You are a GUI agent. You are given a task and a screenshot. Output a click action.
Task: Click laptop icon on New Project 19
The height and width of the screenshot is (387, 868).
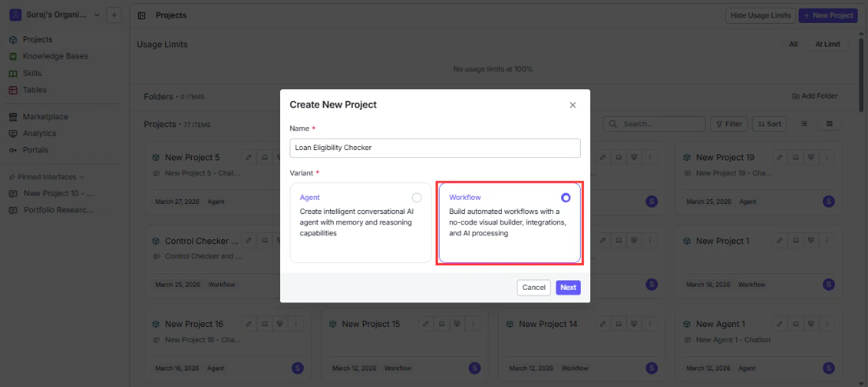tap(795, 157)
